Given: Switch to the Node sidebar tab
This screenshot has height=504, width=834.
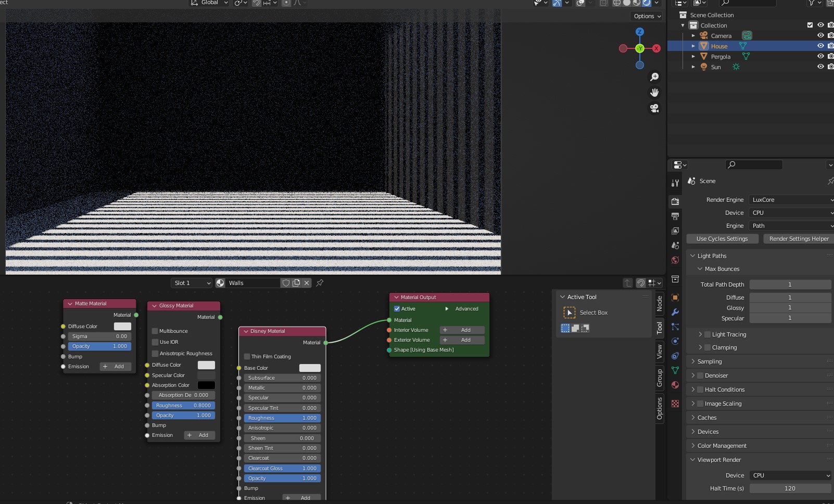Looking at the screenshot, I should pyautogui.click(x=660, y=303).
